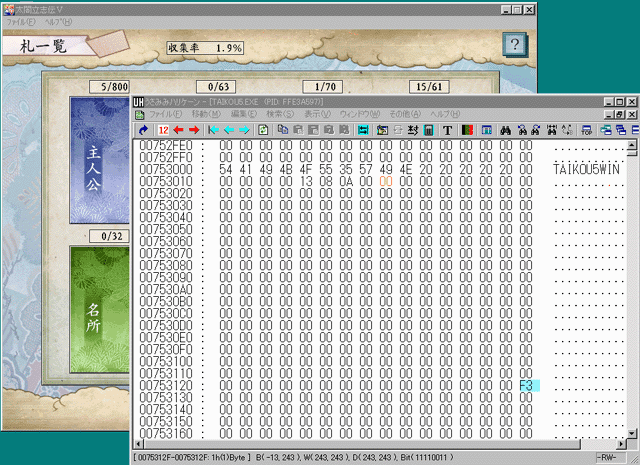Click the red "12" toolbar icon
This screenshot has height=465, width=640.
tap(162, 130)
